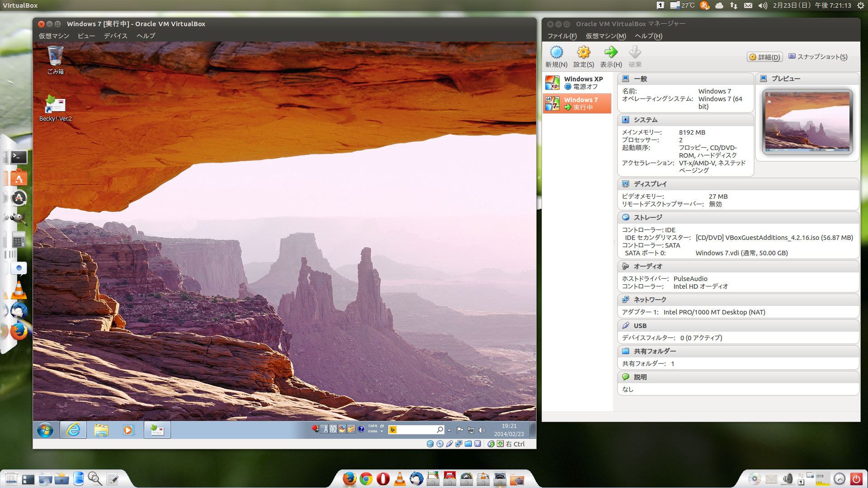
Task: Open sound volume indicator in top panel
Action: pos(763,5)
